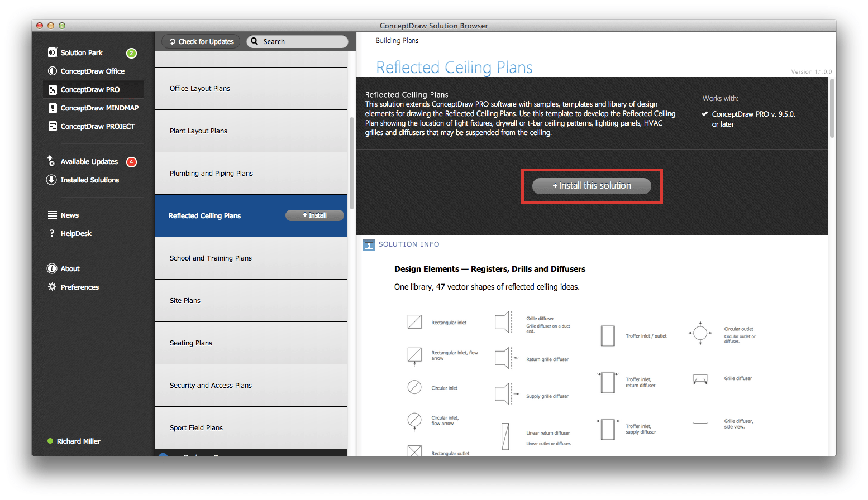Click the HelpDesk question mark icon
Image resolution: width=868 pixels, height=500 pixels.
pyautogui.click(x=52, y=233)
